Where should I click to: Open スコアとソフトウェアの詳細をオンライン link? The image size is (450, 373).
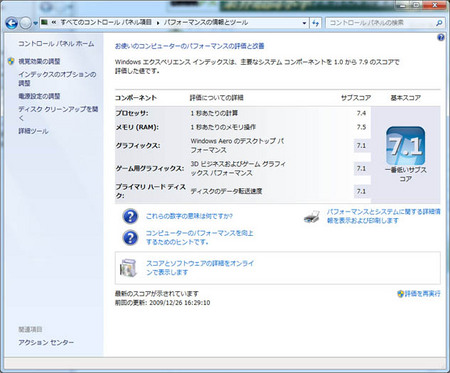click(200, 268)
